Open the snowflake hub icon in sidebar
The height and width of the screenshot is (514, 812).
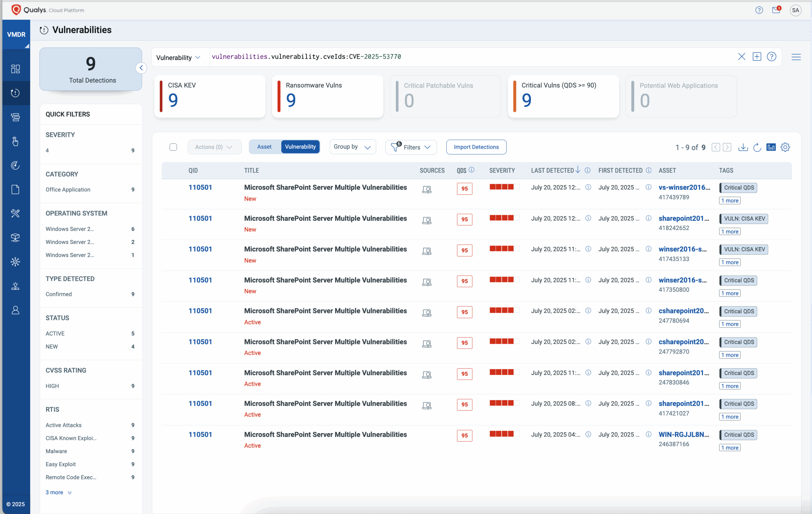coord(16,262)
